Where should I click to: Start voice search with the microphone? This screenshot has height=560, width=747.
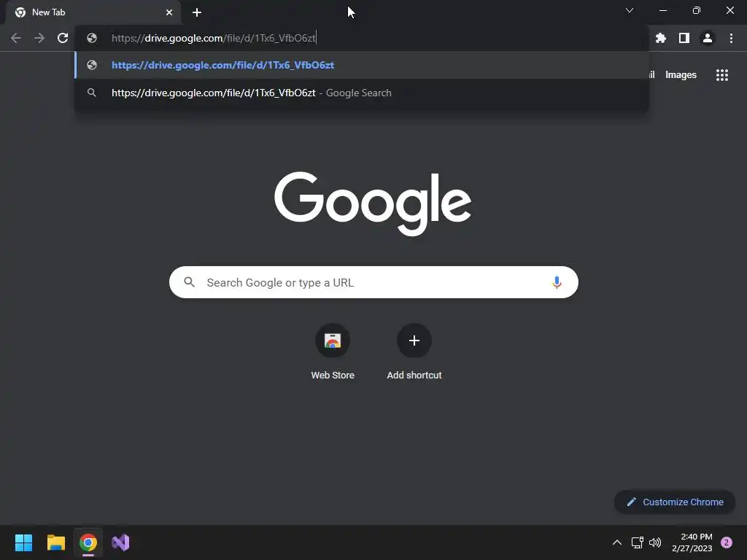(x=557, y=282)
